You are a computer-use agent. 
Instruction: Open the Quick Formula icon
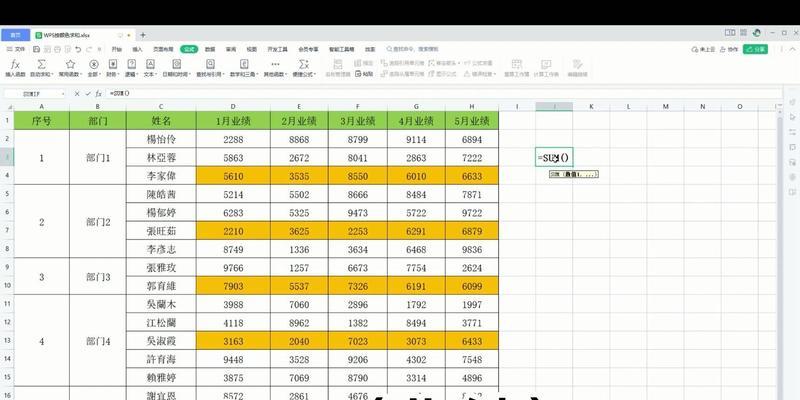304,64
